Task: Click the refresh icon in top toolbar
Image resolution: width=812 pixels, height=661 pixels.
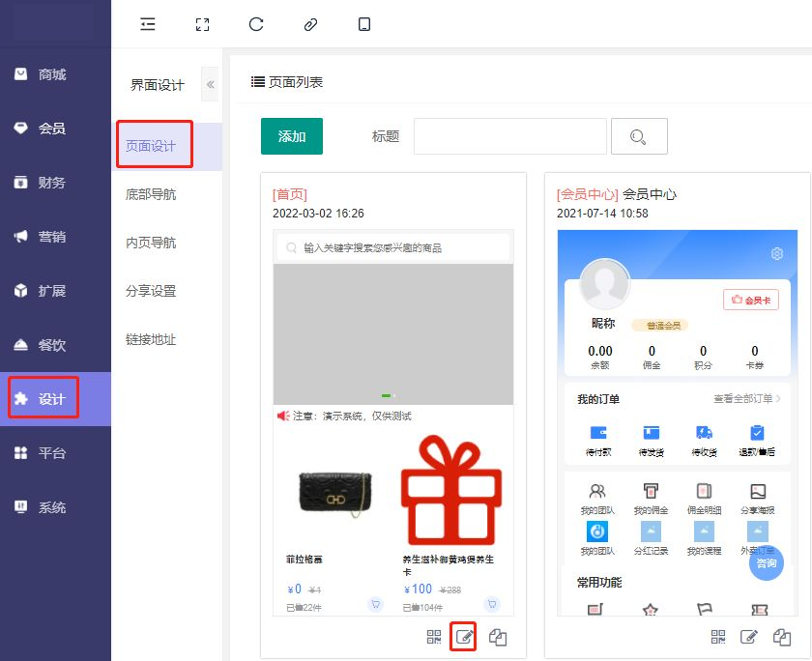Action: [256, 24]
